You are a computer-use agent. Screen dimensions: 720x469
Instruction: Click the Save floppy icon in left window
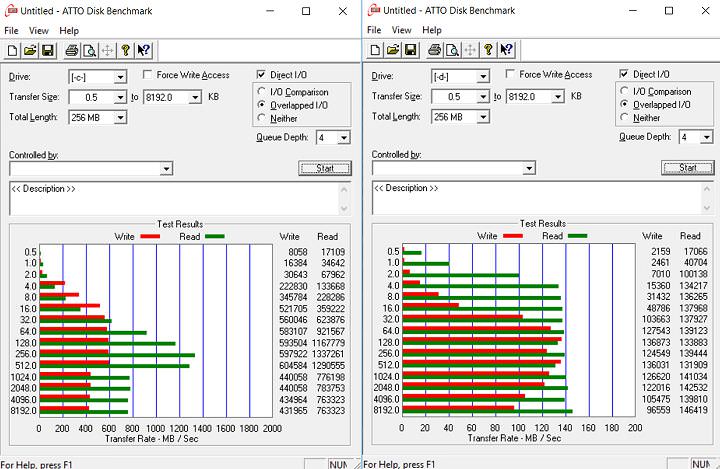pos(48,51)
